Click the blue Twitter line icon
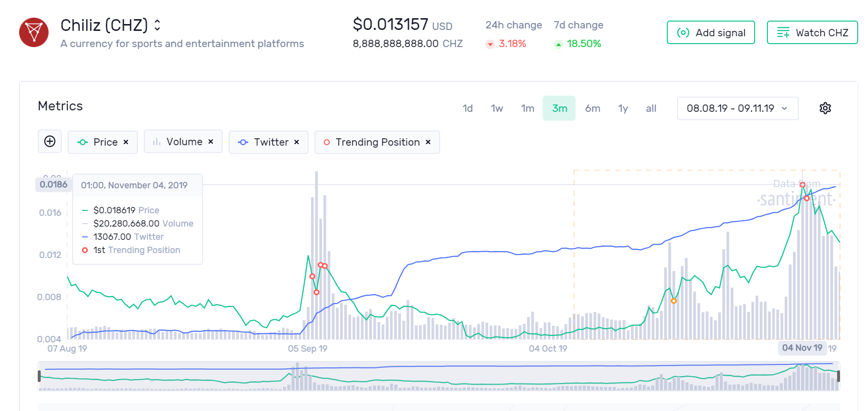This screenshot has width=868, height=411. click(x=243, y=142)
